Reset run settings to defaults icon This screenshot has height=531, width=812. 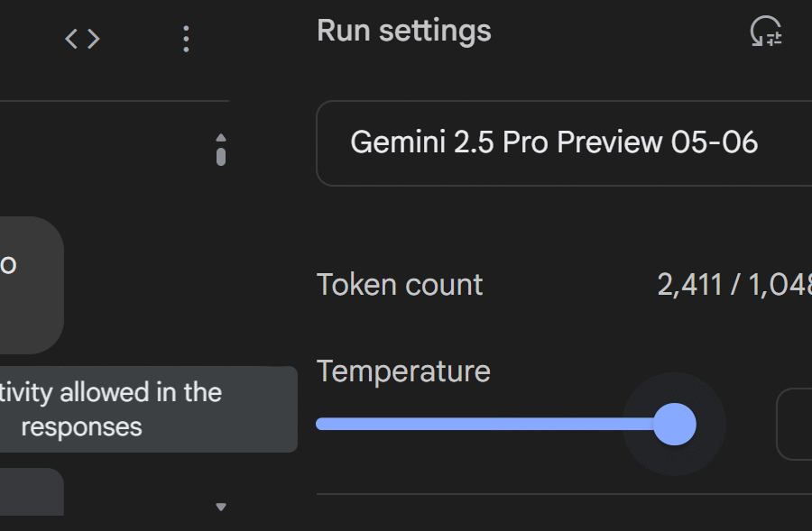click(x=766, y=32)
